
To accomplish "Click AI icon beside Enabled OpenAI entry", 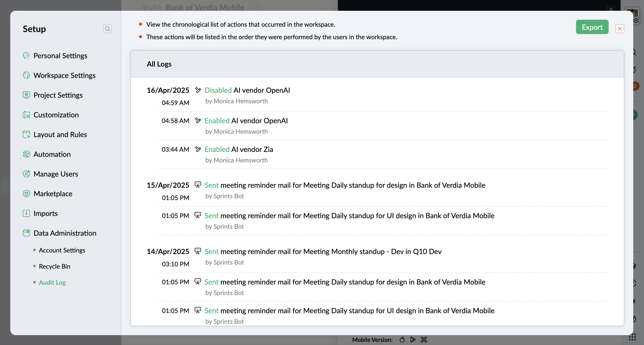I will point(198,121).
